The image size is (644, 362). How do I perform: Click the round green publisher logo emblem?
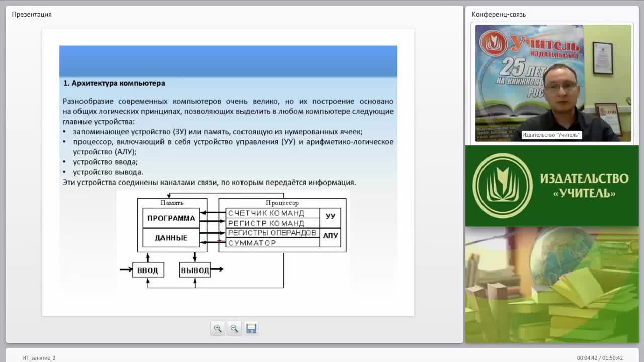point(502,186)
